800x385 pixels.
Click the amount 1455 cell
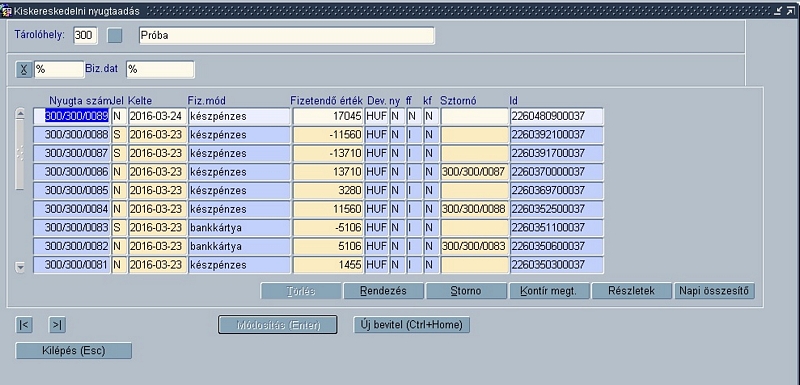328,265
